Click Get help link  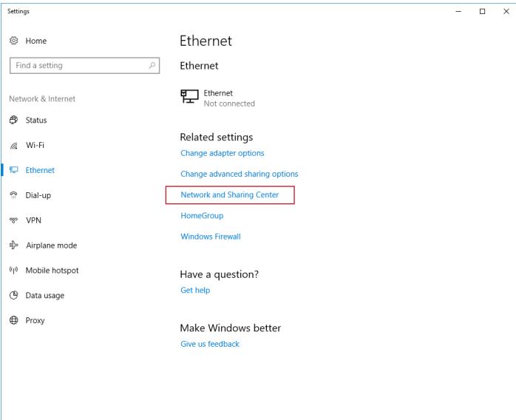(195, 291)
